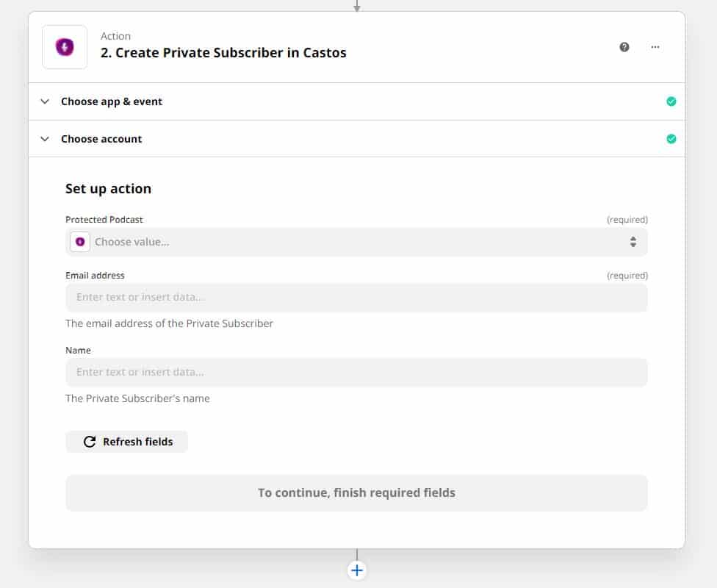Select the Choose account section
717x588 pixels.
click(357, 139)
